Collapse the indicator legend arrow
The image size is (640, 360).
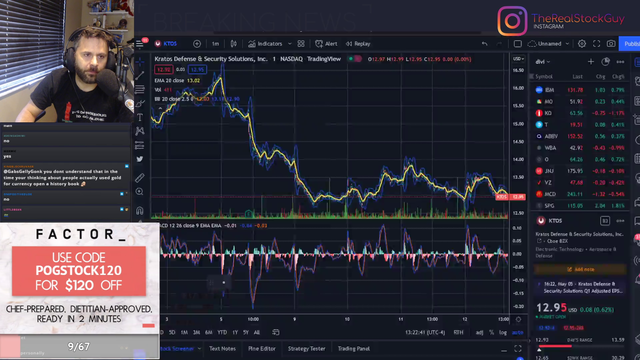[160, 109]
